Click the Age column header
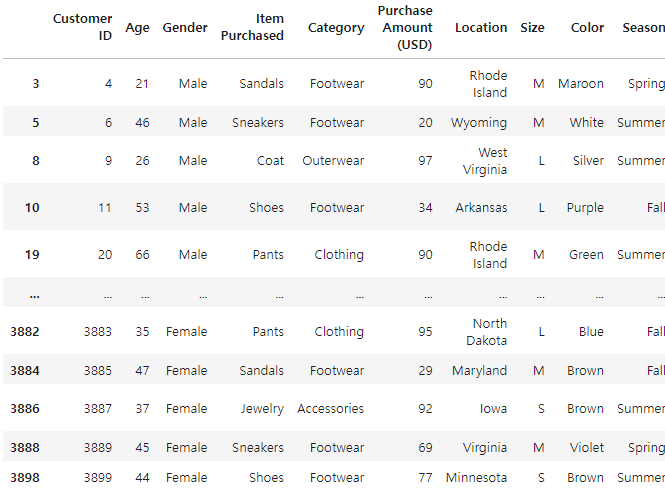665x492 pixels. tap(137, 28)
